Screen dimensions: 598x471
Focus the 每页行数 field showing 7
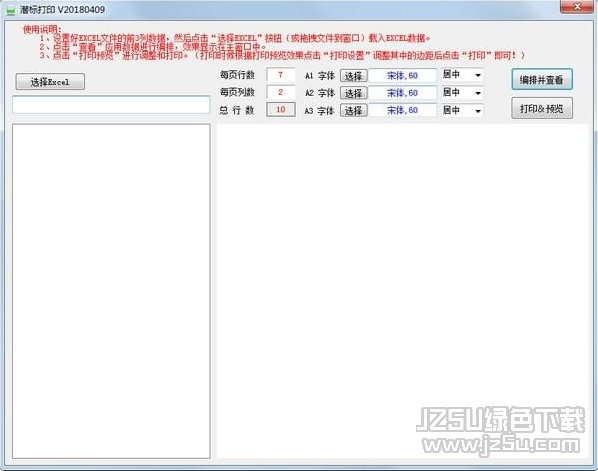(281, 75)
